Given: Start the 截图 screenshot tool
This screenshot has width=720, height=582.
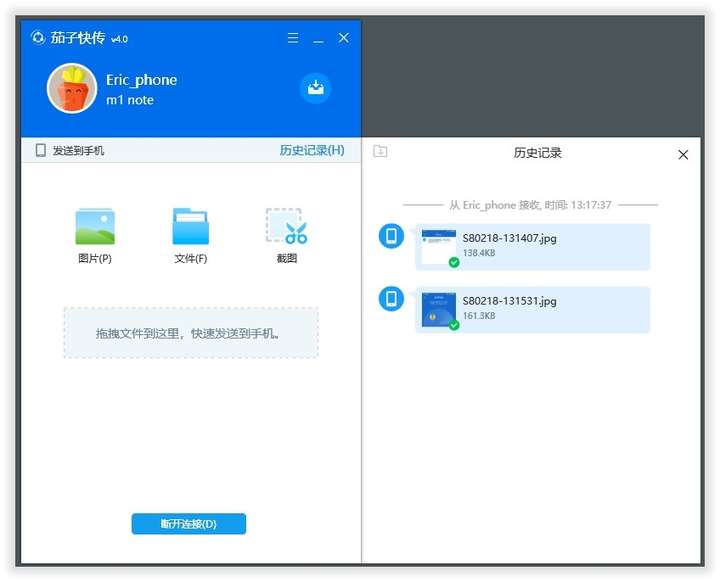Looking at the screenshot, I should (x=287, y=226).
